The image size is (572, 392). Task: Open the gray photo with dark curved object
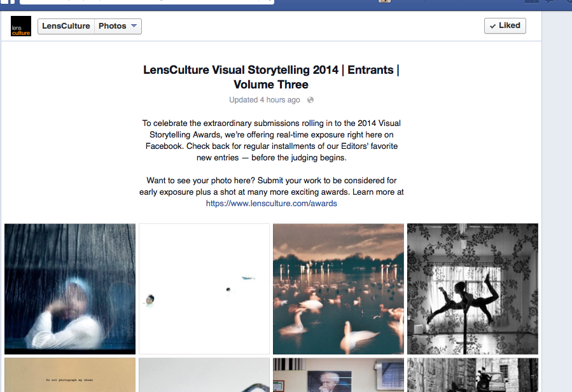pyautogui.click(x=204, y=375)
